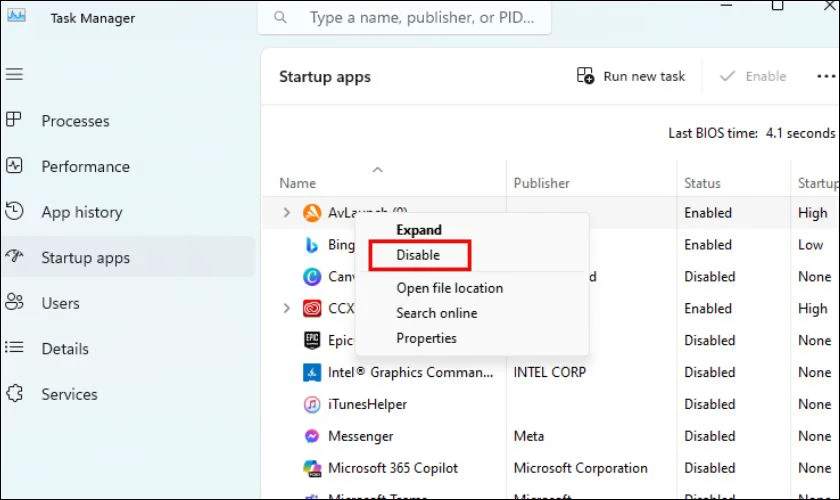Click the iTunesHelper app icon
840x500 pixels.
coord(312,404)
